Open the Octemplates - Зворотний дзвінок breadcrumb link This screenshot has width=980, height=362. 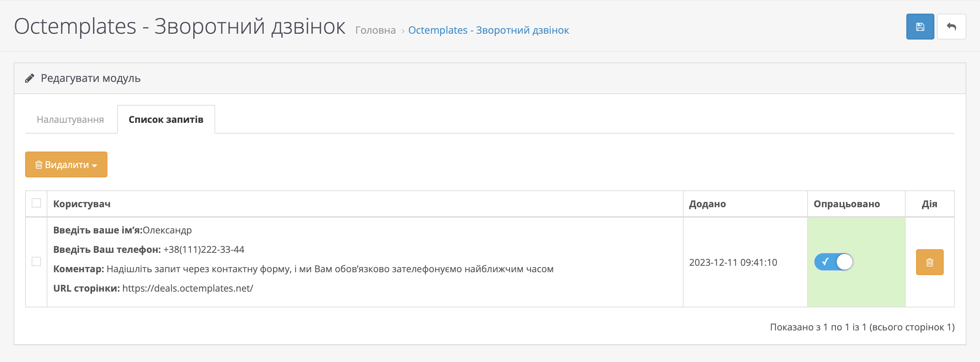(x=488, y=31)
